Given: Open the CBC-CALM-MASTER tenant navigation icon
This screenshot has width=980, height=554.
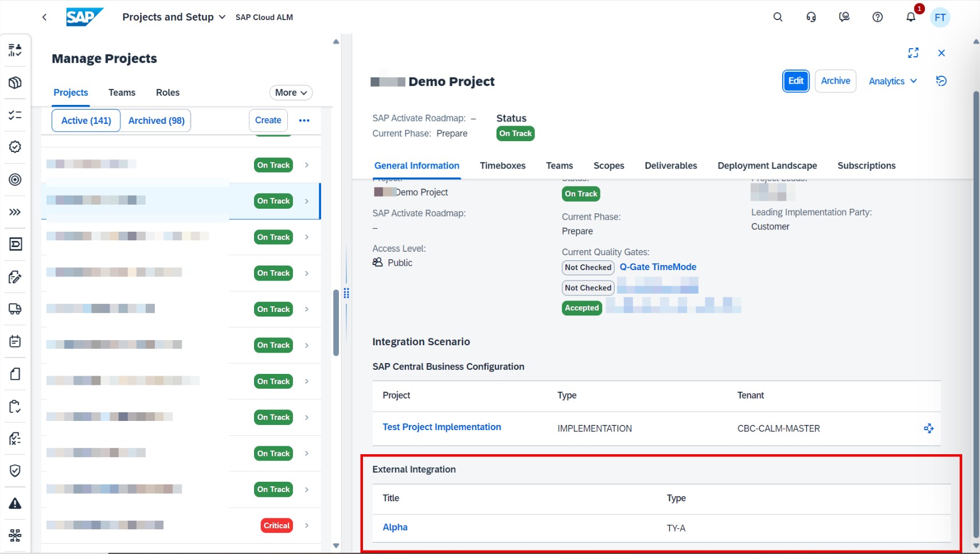Looking at the screenshot, I should (x=928, y=428).
